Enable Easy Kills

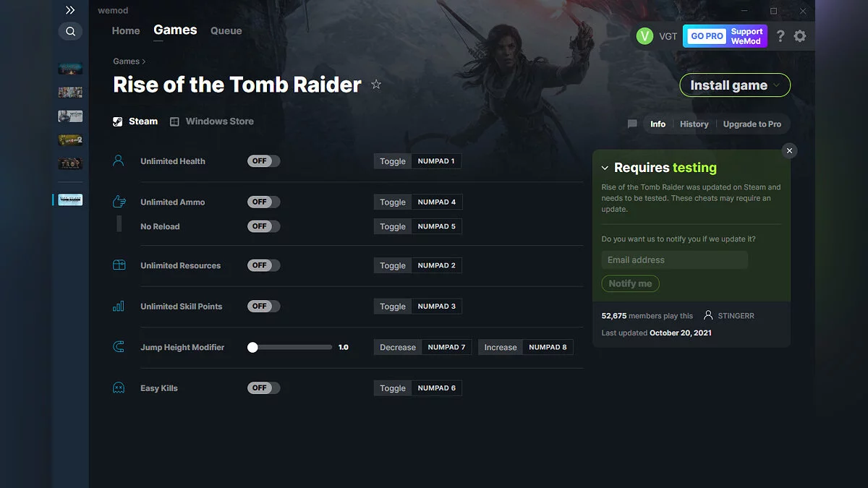263,388
